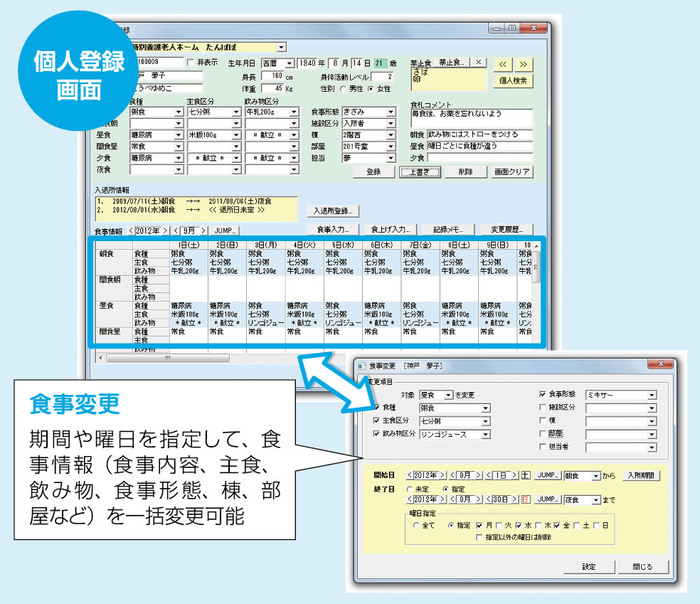Expand the facility name dropdown たんぽぽ

point(282,47)
